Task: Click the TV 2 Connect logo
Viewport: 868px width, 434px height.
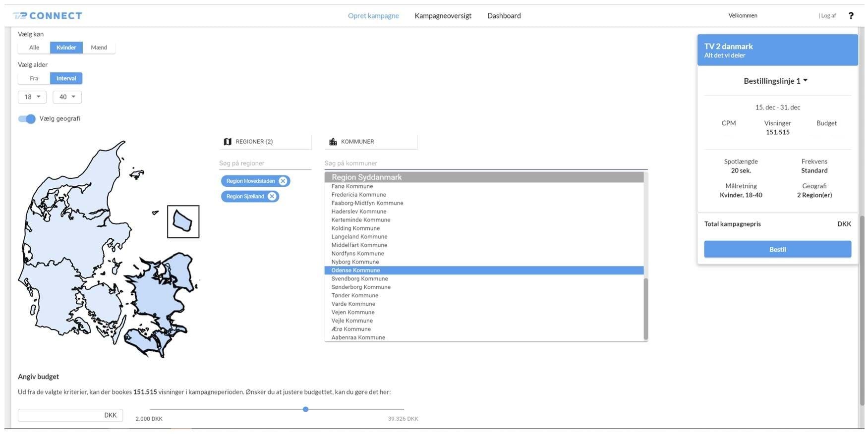Action: (48, 16)
